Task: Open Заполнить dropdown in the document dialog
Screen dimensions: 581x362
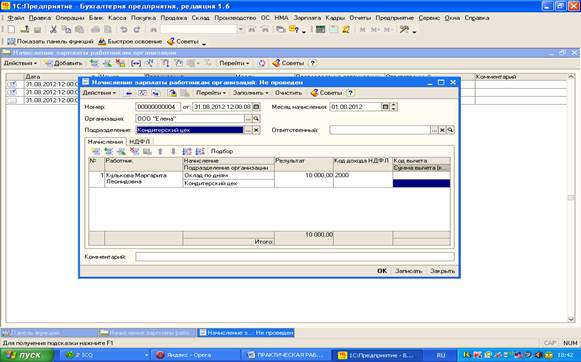Action: point(250,93)
